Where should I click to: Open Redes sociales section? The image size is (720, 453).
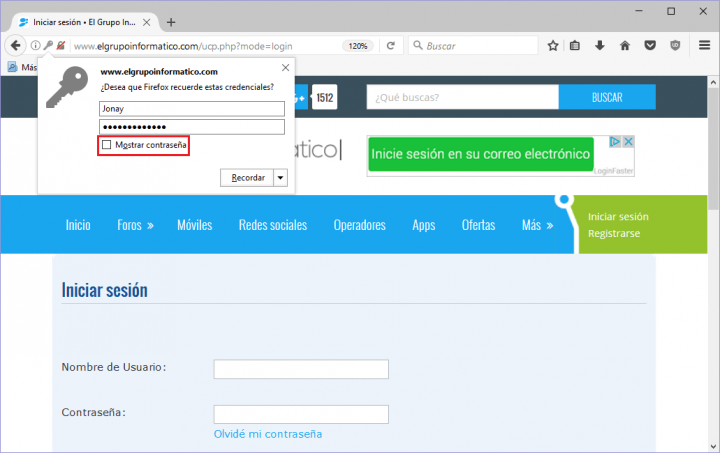pyautogui.click(x=273, y=225)
